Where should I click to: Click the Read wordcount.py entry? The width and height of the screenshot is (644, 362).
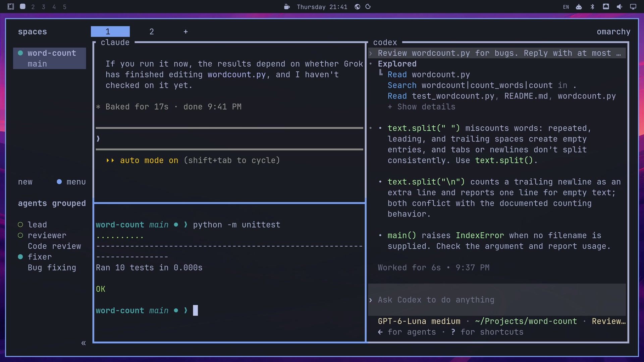click(x=429, y=75)
